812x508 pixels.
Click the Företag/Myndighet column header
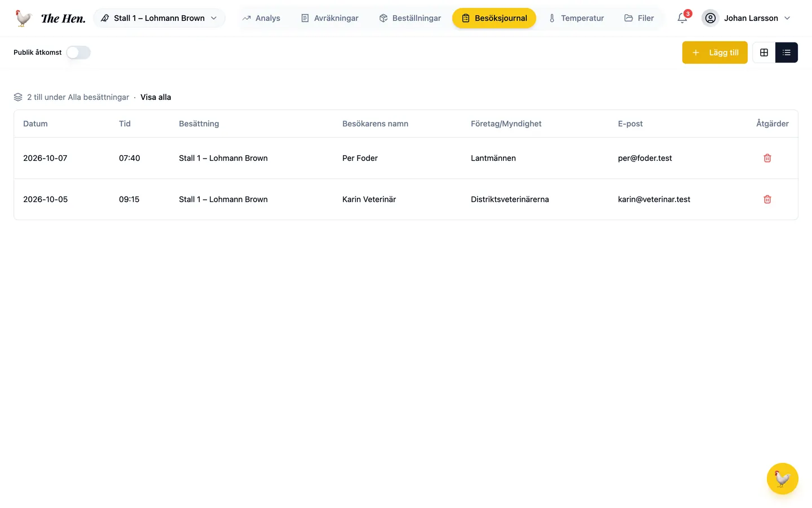(506, 124)
